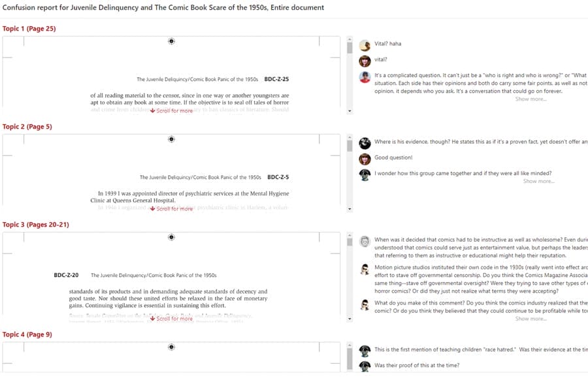The width and height of the screenshot is (588, 392).
Task: Click "Scroll for more" in Topic 2 preview
Action: pos(171,209)
